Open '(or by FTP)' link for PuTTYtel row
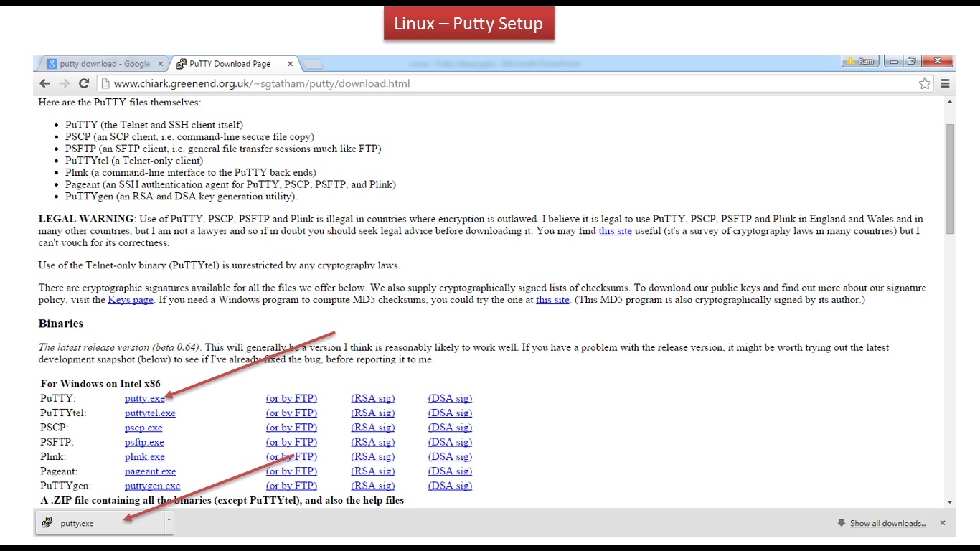Screen dimensions: 980x551 (291, 413)
